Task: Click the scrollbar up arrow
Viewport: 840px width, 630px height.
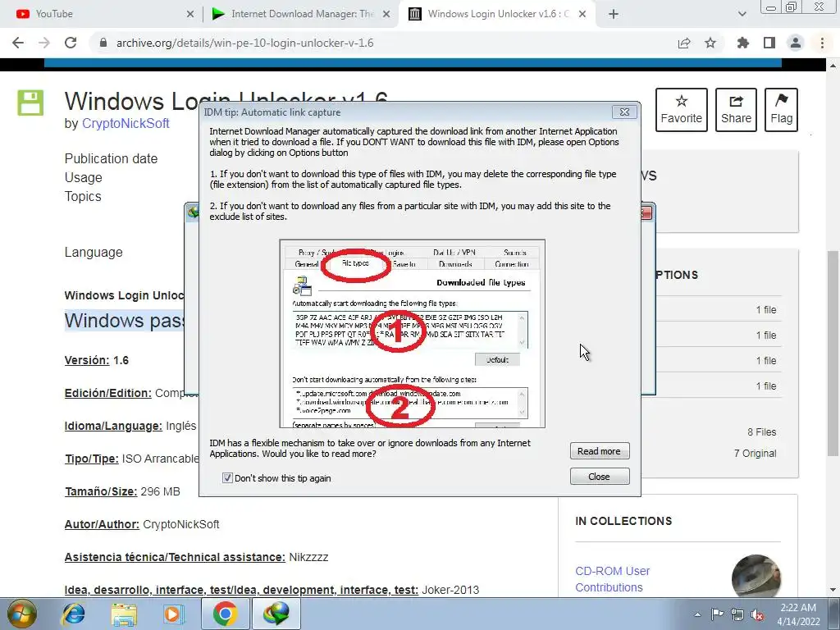Action: (x=833, y=66)
